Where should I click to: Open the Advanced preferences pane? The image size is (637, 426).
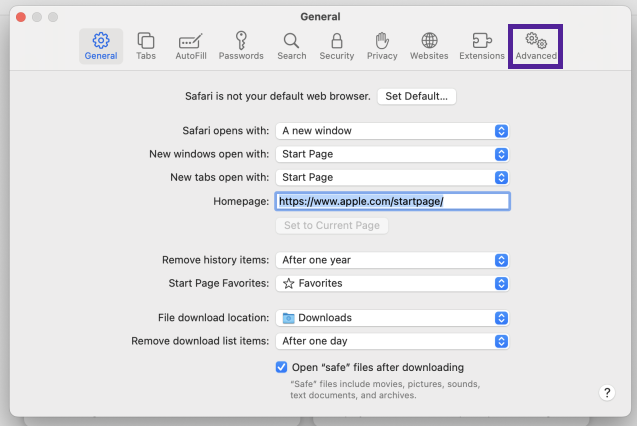(x=535, y=46)
